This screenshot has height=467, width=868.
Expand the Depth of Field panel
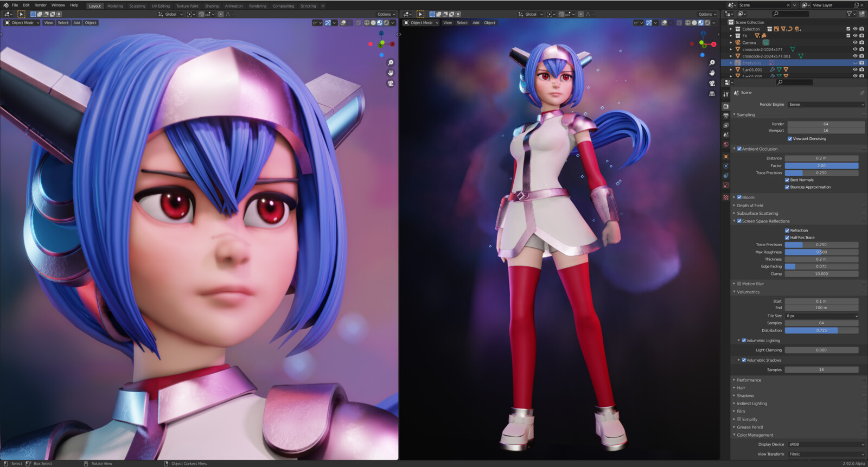pyautogui.click(x=750, y=206)
